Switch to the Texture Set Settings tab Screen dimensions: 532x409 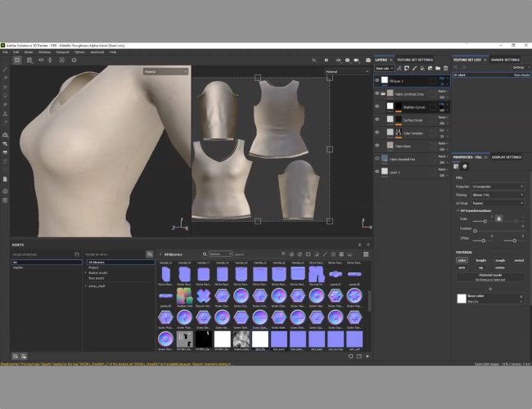(415, 60)
